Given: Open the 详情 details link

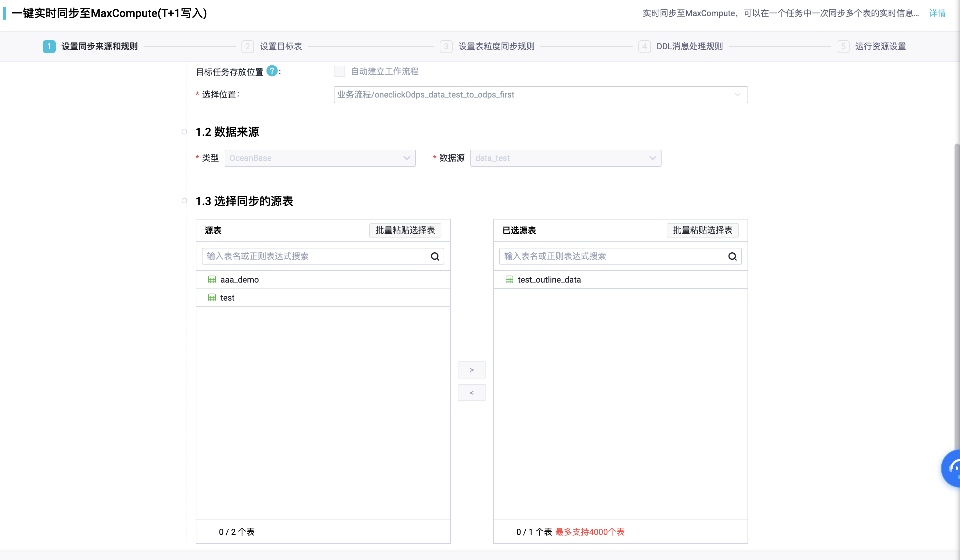Looking at the screenshot, I should point(937,13).
